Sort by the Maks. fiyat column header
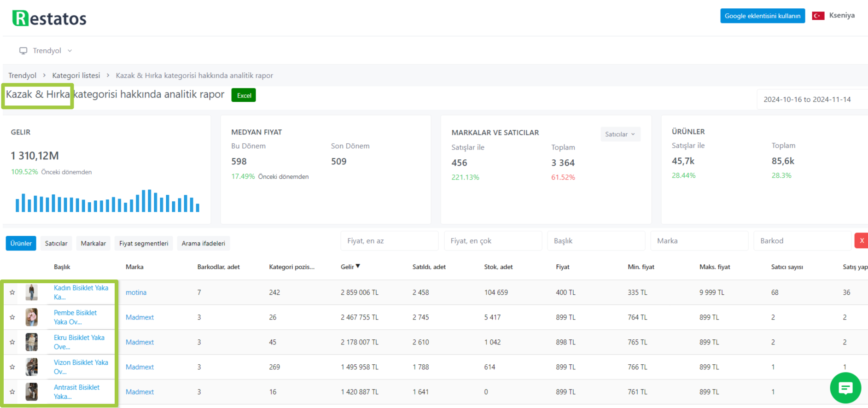The width and height of the screenshot is (868, 408). coord(715,267)
